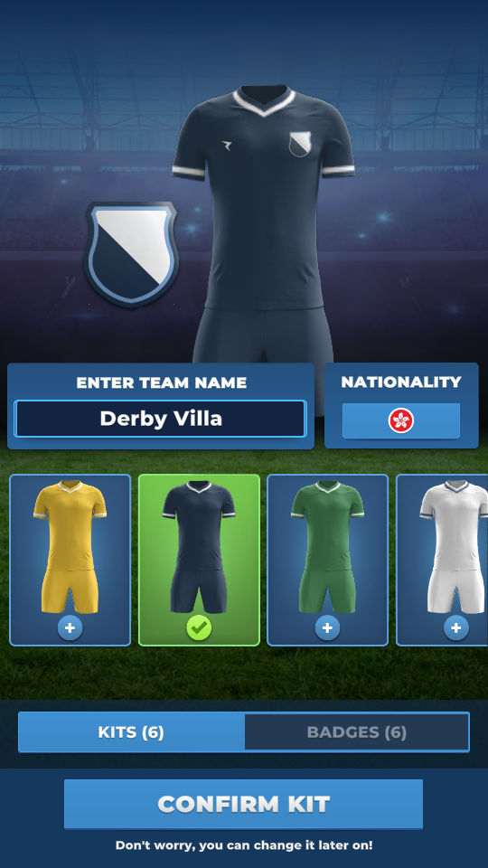This screenshot has width=488, height=868.
Task: Click the plus icon under yellow kit
Action: [70, 627]
